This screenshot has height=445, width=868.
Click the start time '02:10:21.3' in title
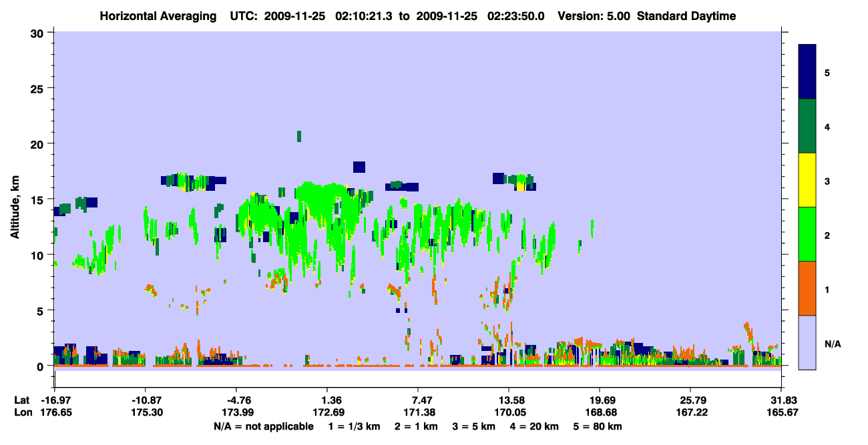[x=363, y=16]
